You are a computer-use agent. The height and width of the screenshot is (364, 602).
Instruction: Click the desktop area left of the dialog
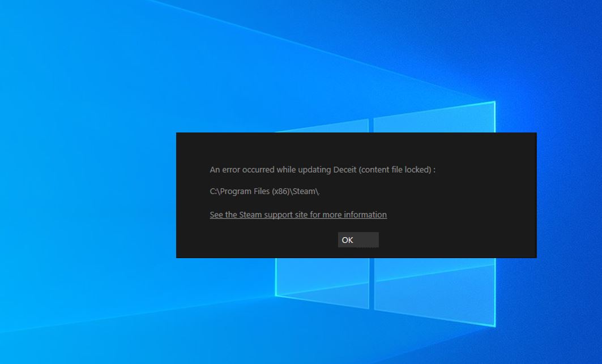coord(85,195)
